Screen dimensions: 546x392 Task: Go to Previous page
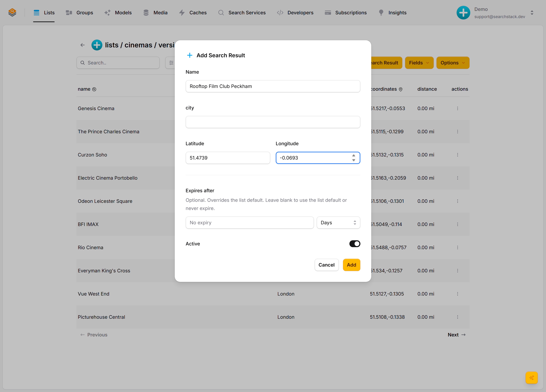(x=94, y=335)
